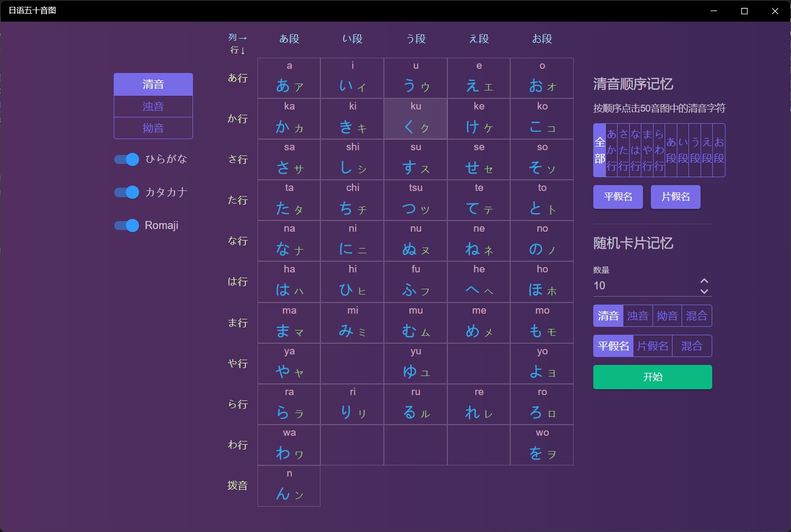The image size is (791, 532).
Task: Choose 混合 sound type for random cards
Action: 697,316
